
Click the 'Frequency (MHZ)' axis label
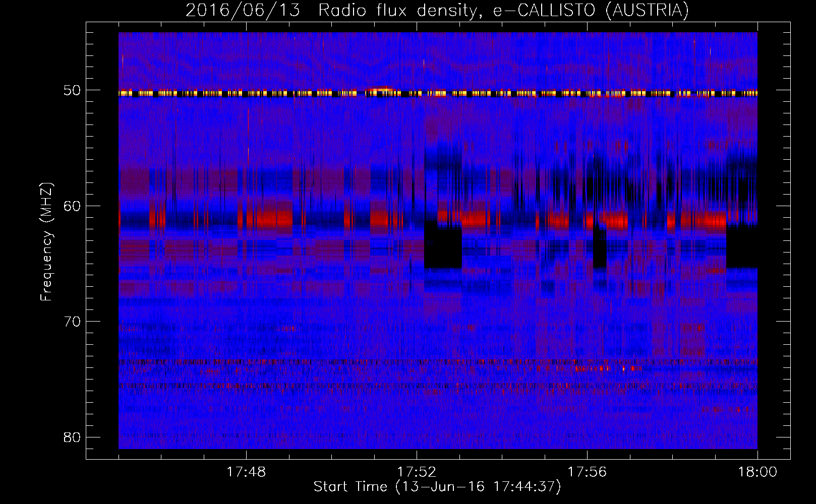[46, 242]
